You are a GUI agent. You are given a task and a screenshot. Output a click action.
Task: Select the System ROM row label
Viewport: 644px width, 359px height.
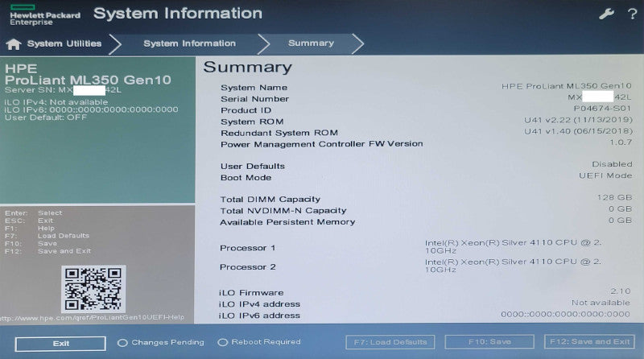pos(252,122)
